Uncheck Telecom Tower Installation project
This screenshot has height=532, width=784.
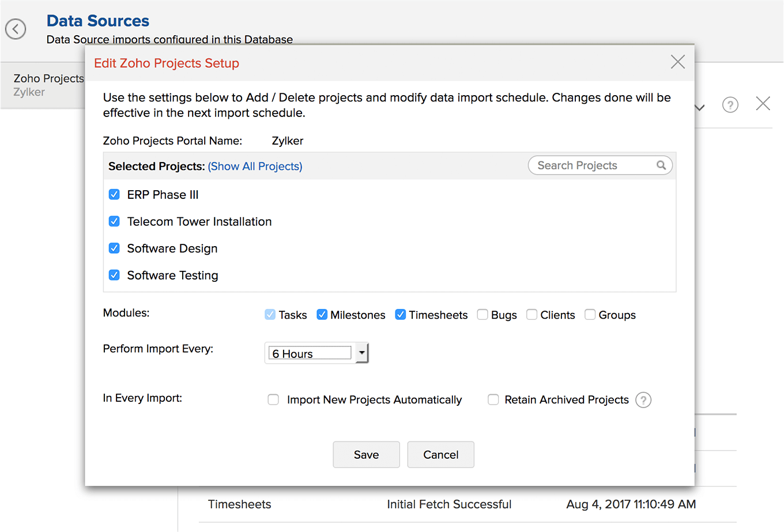(x=114, y=221)
